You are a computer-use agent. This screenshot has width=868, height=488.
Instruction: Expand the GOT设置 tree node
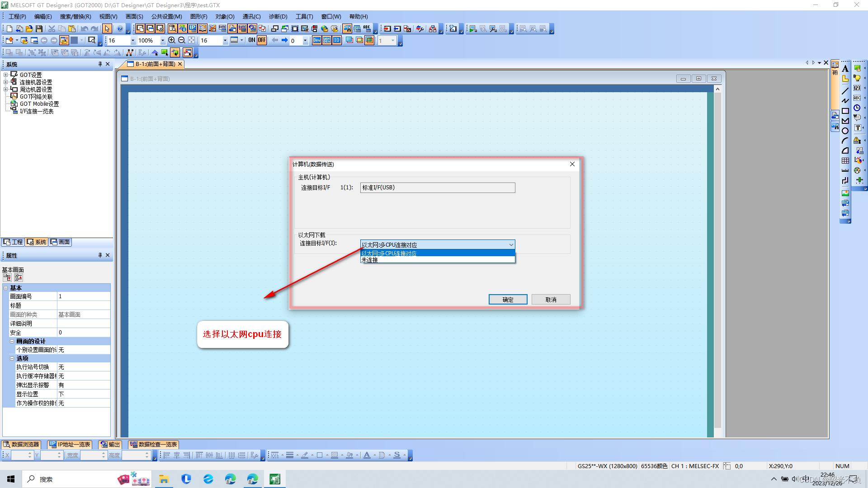point(5,75)
